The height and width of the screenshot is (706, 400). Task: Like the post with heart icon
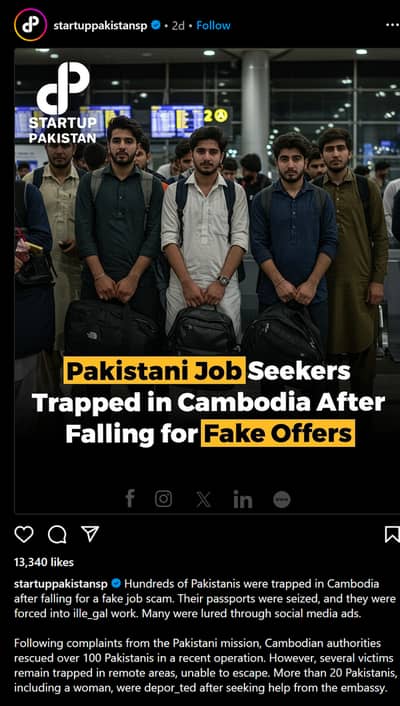(24, 534)
